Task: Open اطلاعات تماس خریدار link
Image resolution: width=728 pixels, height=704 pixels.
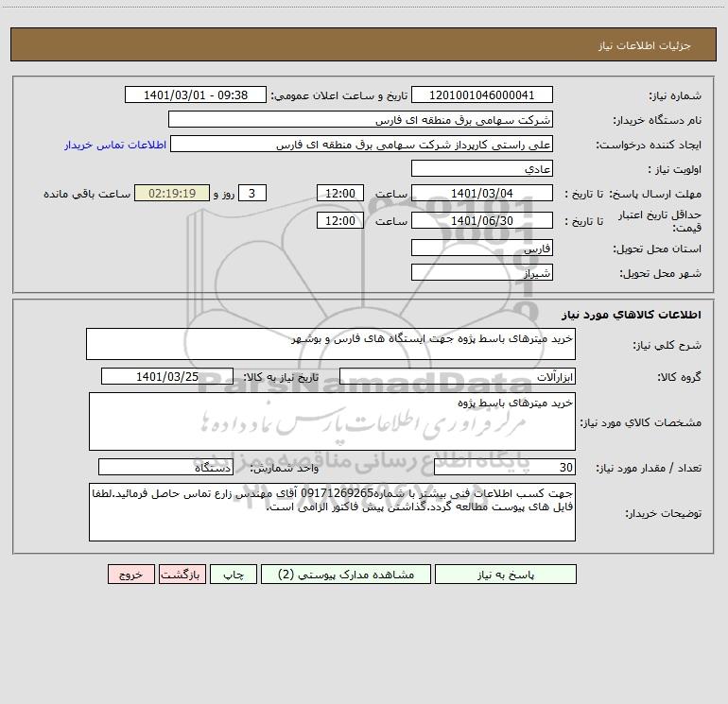Action: 115,145
